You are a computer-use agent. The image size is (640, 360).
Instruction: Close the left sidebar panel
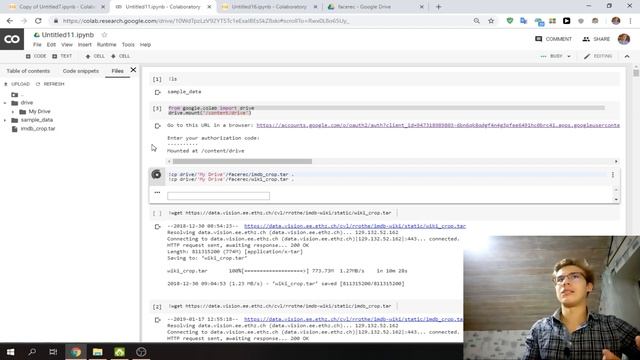click(133, 70)
